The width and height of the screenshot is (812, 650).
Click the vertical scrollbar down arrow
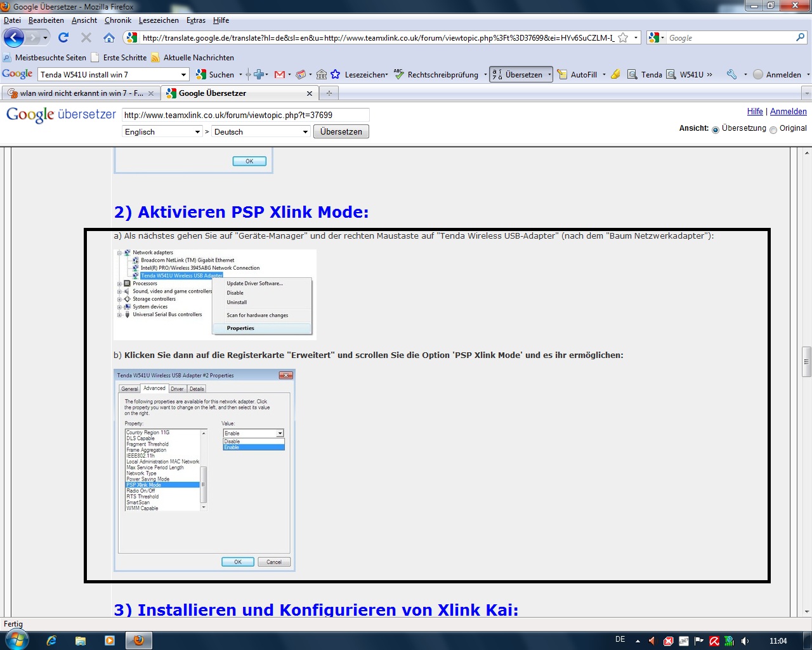(807, 611)
